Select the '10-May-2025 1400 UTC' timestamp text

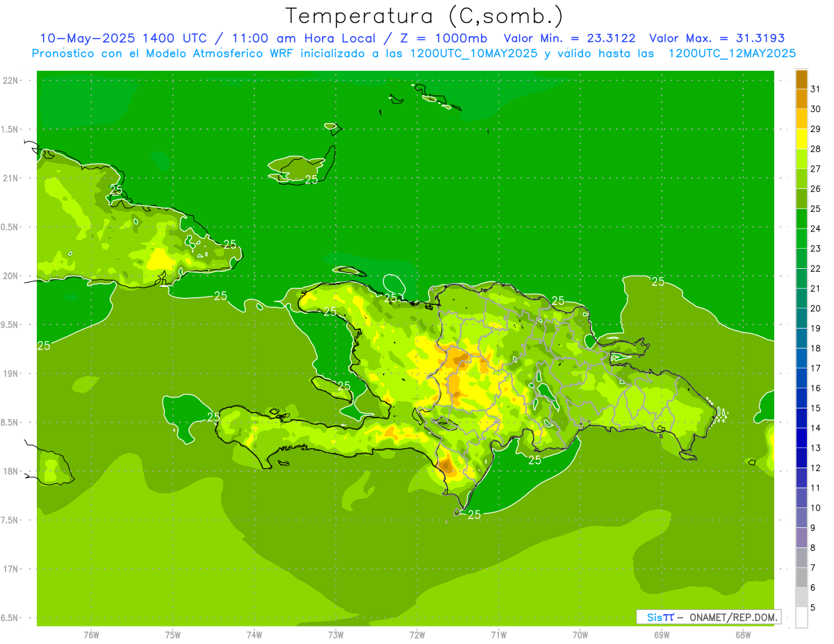tap(123, 38)
